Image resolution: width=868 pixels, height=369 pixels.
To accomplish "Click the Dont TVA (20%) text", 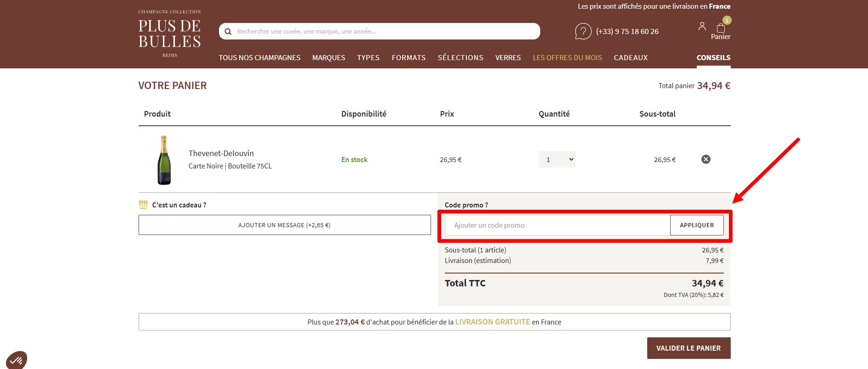I will tap(694, 295).
